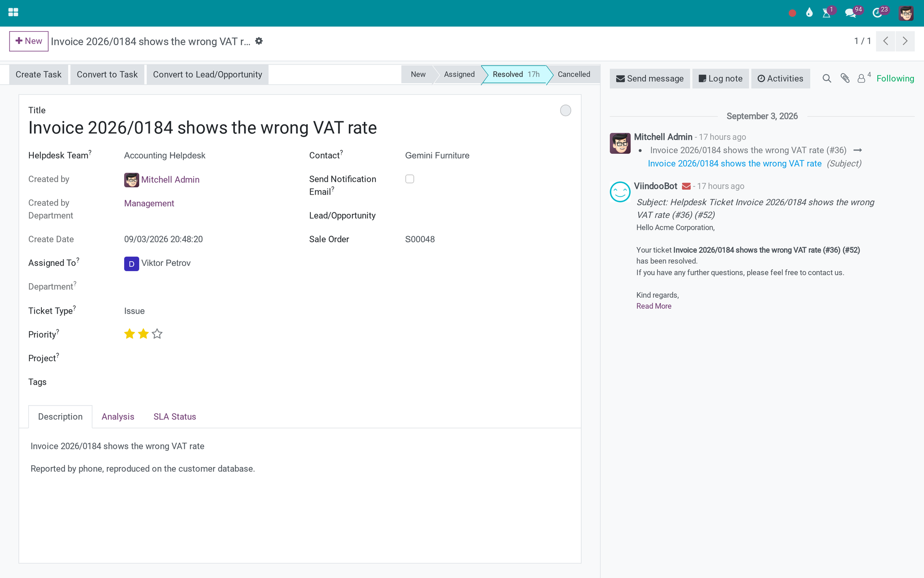Click the gear icon beside the ticket title
Viewport: 924px width, 578px height.
259,41
